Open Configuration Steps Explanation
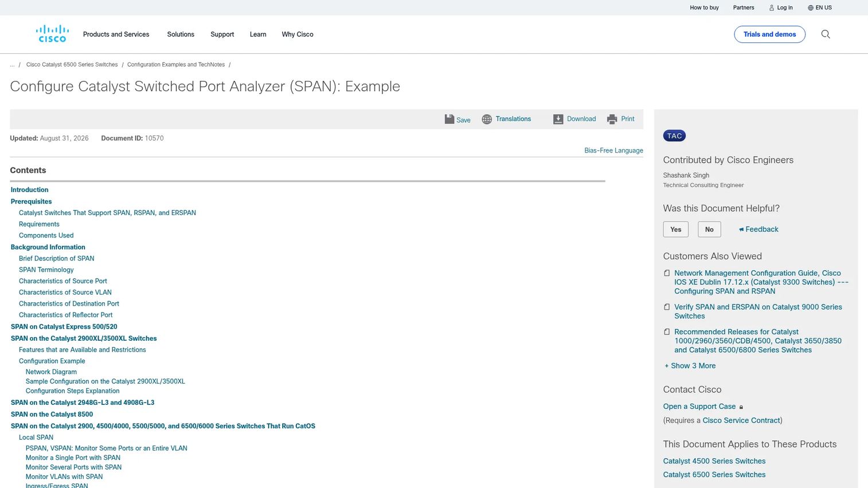The width and height of the screenshot is (868, 488). [x=72, y=391]
